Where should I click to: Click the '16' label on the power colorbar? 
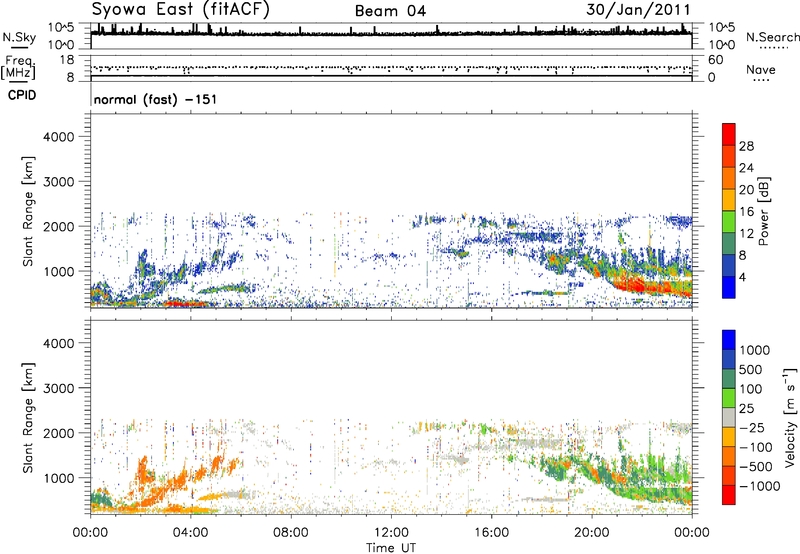(746, 212)
